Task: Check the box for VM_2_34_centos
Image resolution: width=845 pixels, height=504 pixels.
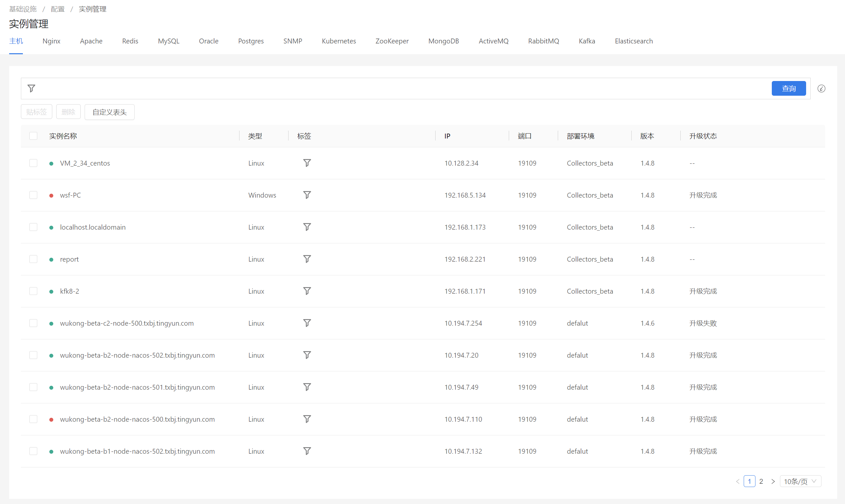Action: click(33, 163)
